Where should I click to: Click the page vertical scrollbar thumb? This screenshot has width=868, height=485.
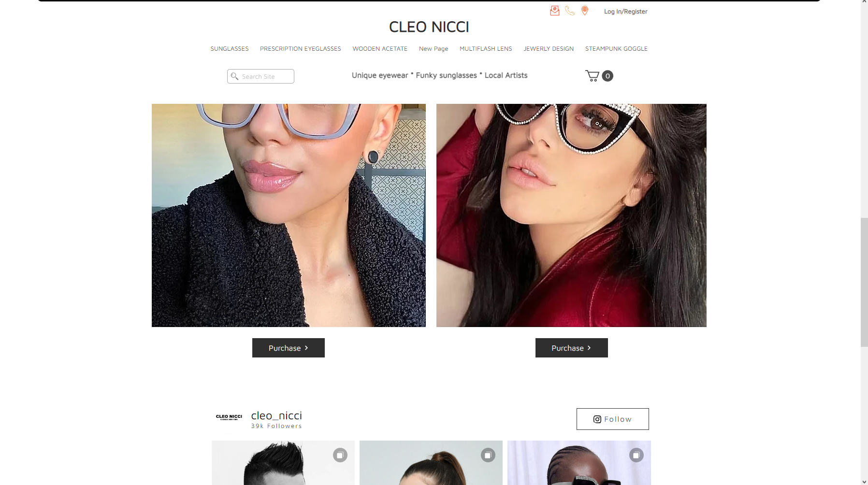864,283
